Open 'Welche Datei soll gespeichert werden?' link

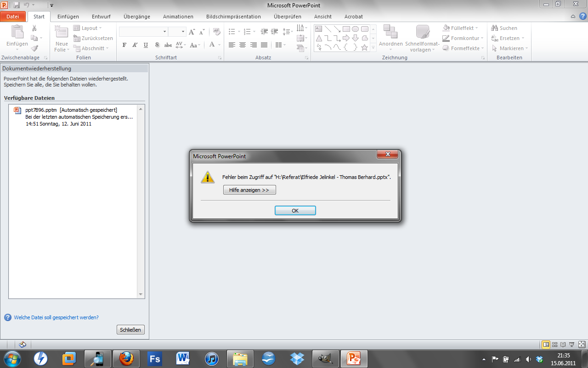56,317
